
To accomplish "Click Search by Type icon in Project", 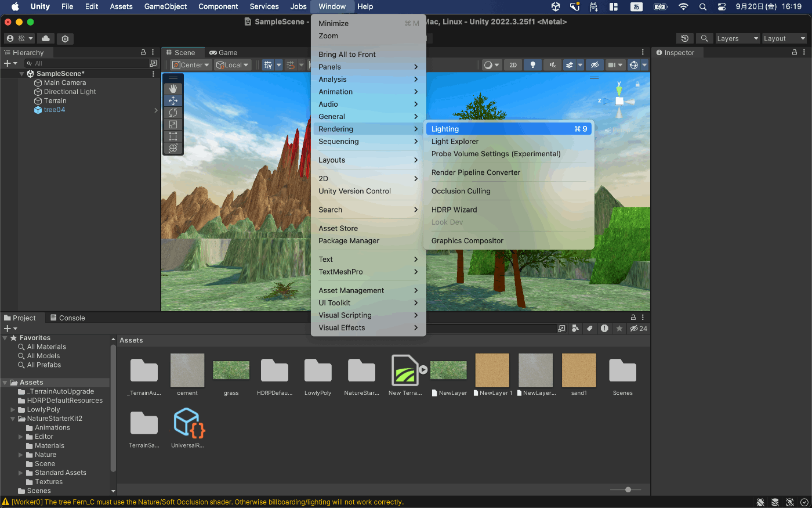I will pos(575,329).
